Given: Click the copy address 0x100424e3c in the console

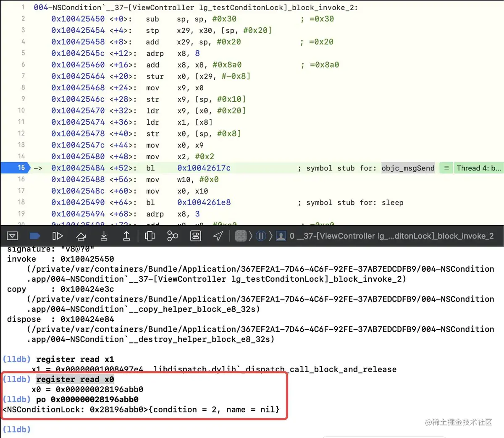Looking at the screenshot, I should point(87,289).
